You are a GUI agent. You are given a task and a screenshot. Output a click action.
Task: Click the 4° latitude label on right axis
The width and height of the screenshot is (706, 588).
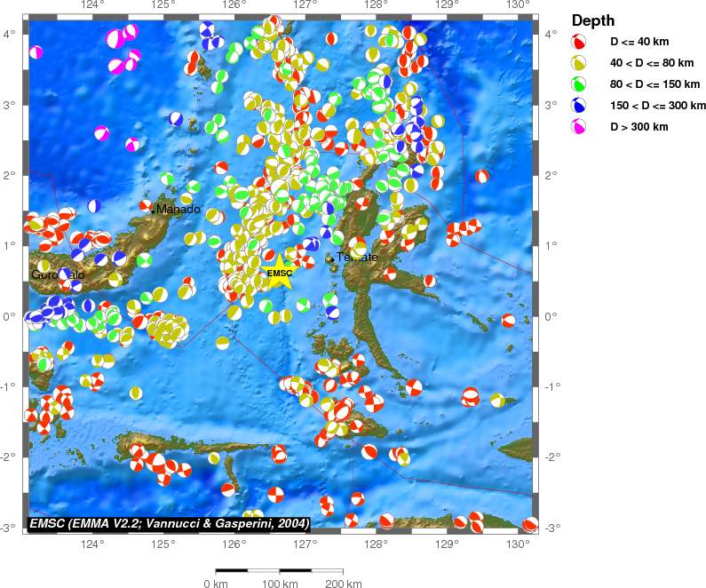(x=551, y=34)
